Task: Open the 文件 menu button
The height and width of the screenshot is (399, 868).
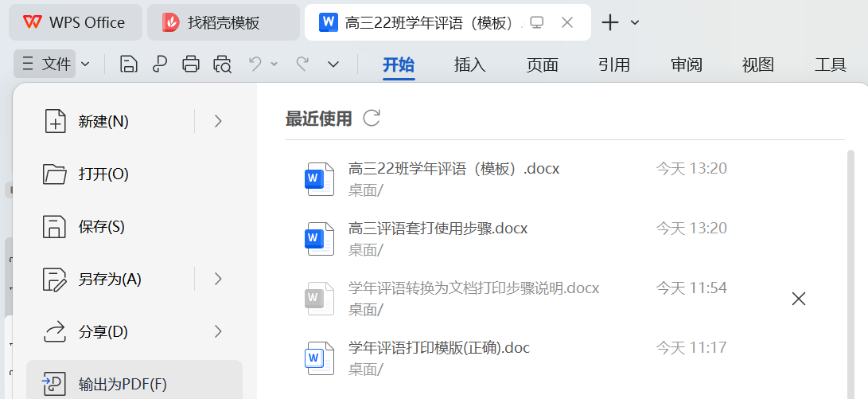Action: point(45,65)
